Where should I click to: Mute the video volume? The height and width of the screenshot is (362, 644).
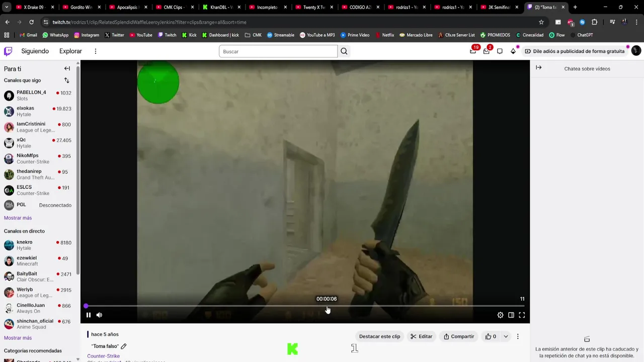click(99, 315)
